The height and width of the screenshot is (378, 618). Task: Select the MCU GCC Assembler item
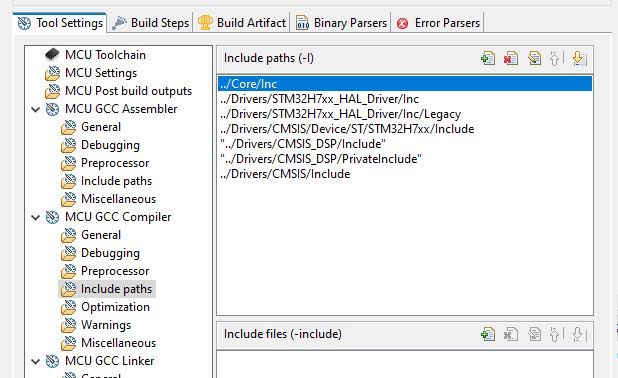[x=121, y=109]
